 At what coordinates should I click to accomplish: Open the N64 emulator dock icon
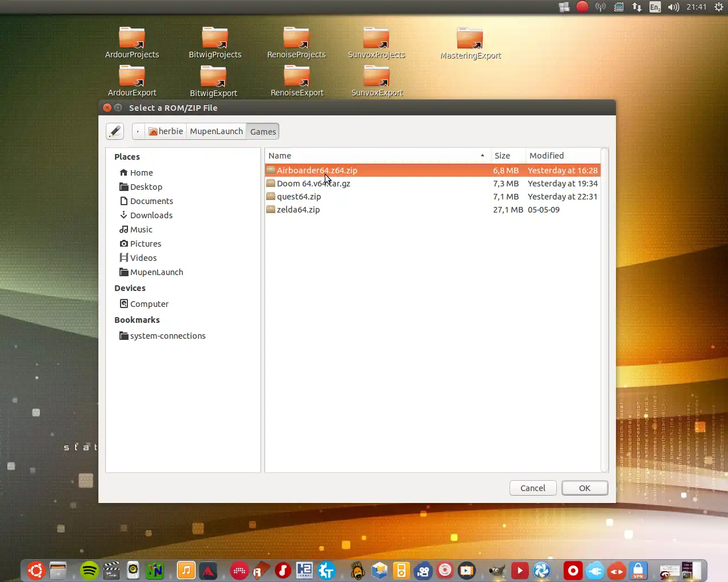154,570
